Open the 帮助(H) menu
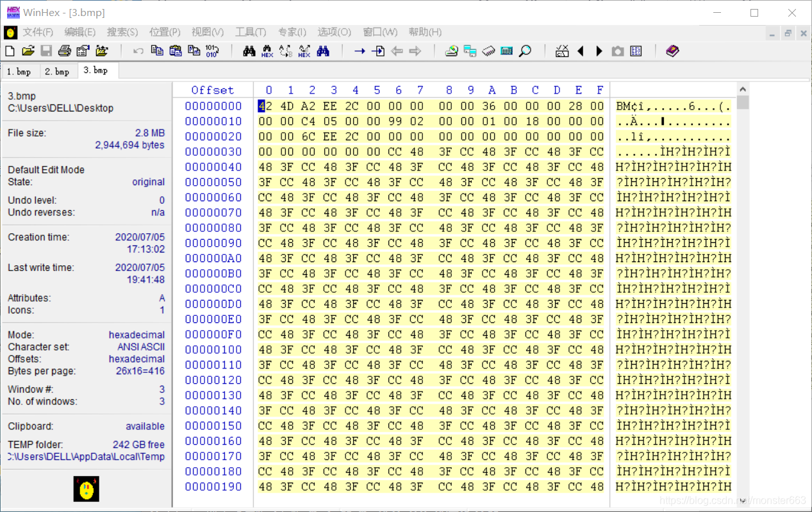 pos(425,32)
